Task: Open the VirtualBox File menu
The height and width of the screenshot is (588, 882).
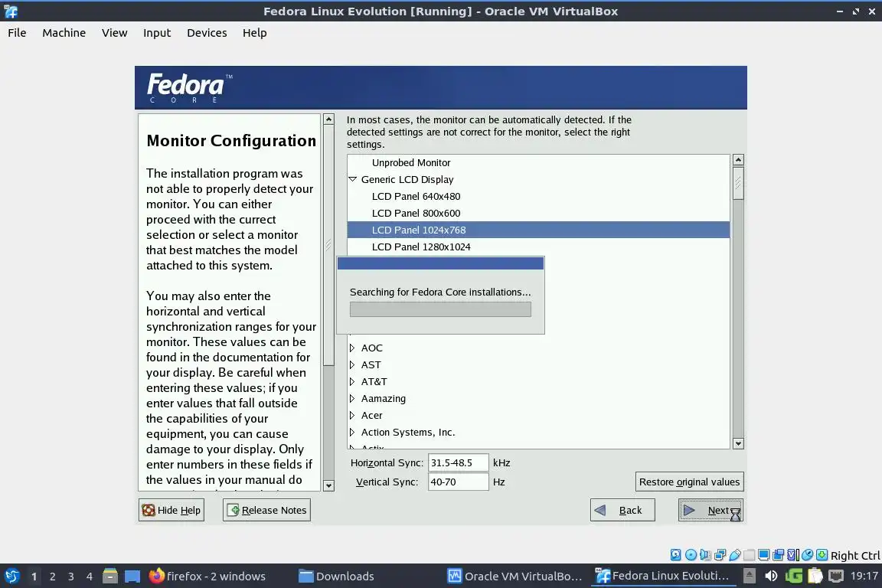Action: click(17, 33)
